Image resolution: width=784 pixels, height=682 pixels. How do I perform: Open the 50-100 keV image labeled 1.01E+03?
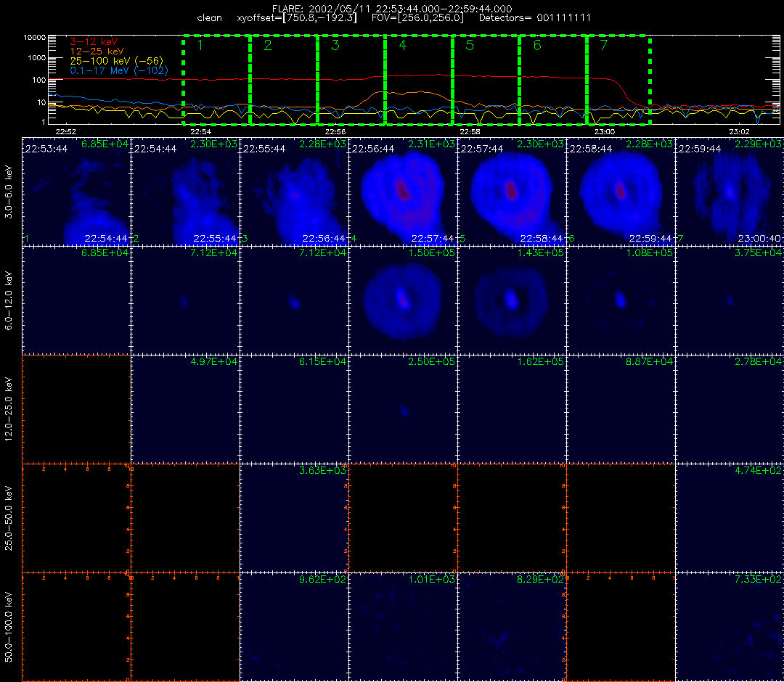pos(404,627)
